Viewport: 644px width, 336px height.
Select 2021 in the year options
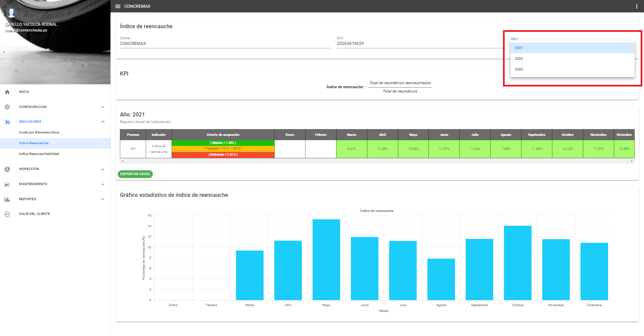pyautogui.click(x=519, y=48)
